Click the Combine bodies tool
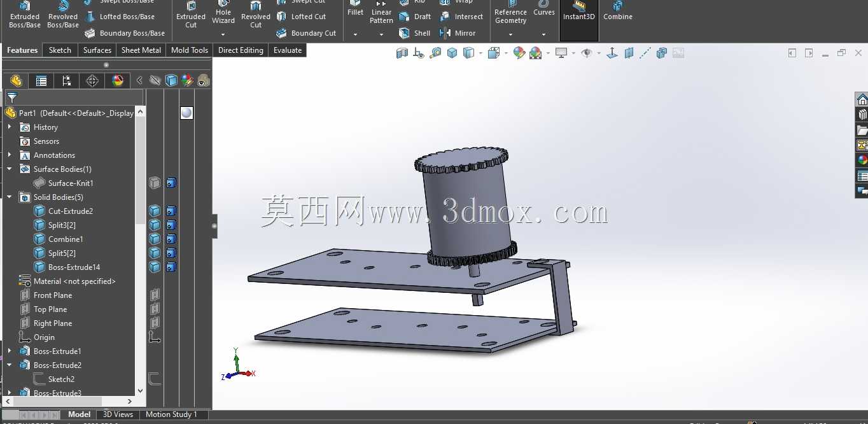 [618, 11]
